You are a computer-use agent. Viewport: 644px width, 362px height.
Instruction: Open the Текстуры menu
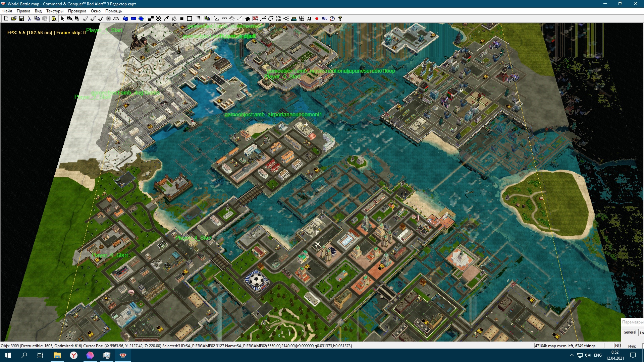(55, 11)
